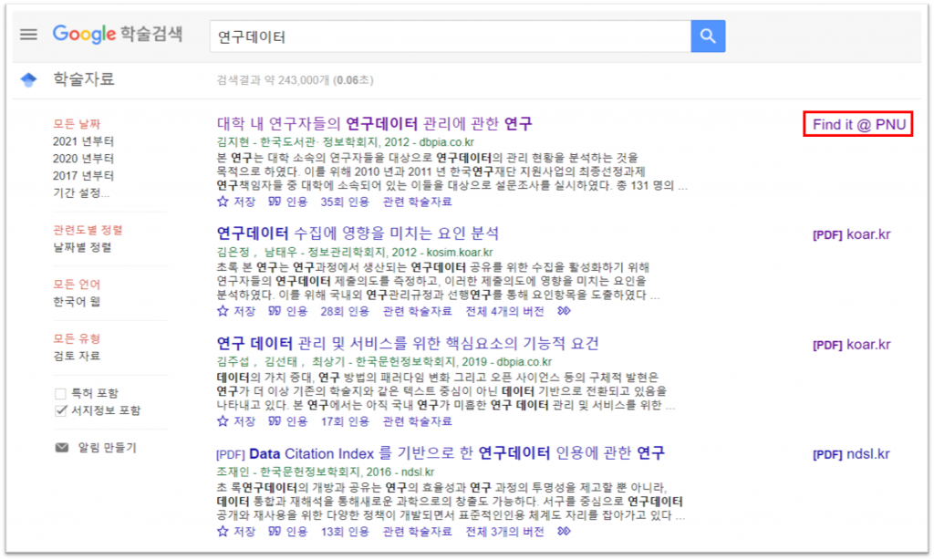The image size is (934, 560).
Task: Click the quote 인용 icon on second result
Action: [274, 311]
